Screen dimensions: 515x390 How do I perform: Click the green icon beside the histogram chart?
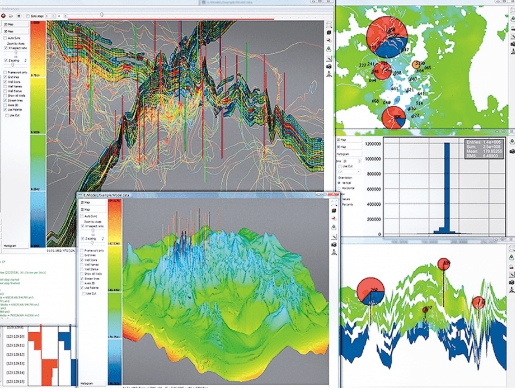512,142
